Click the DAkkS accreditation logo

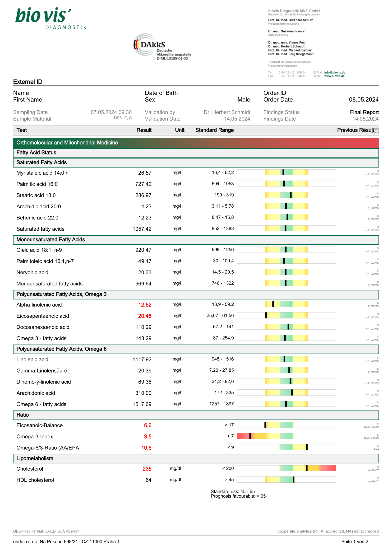coord(162,47)
